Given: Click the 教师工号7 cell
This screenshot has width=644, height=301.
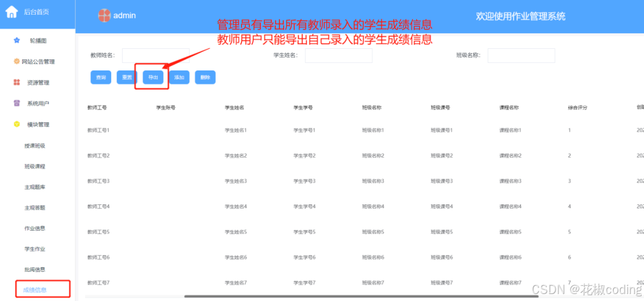Looking at the screenshot, I should tap(98, 283).
